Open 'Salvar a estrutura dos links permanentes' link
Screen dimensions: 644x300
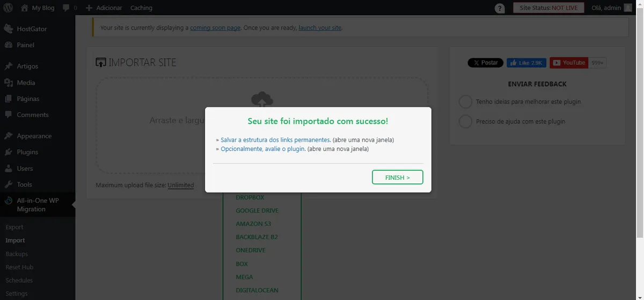275,140
